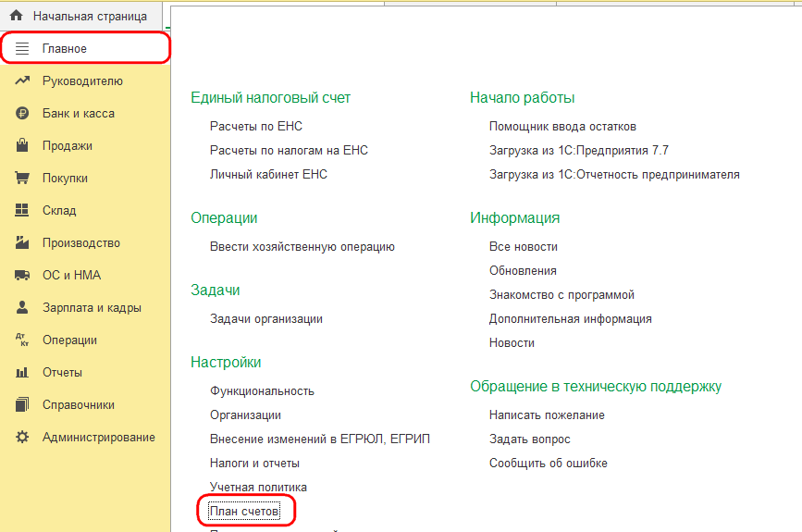Click the shopping cart icon for Покупки
802x532 pixels.
(x=22, y=178)
